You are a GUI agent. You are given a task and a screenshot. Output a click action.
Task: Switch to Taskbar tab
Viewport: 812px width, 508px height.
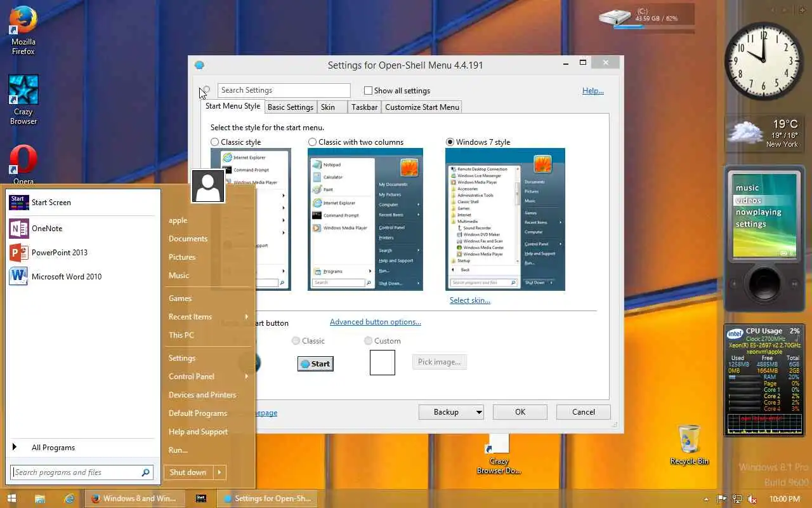[x=365, y=107]
